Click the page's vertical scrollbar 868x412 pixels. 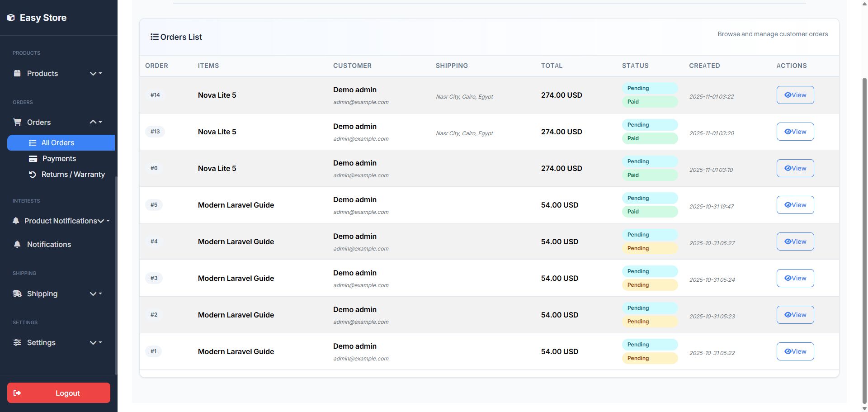pos(864,226)
